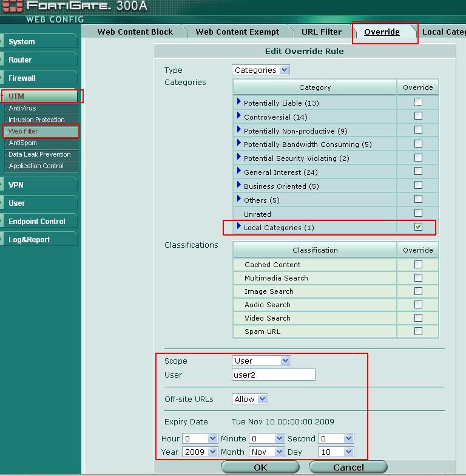
Task: Expand Business Oriented category arrow
Action: 239,186
